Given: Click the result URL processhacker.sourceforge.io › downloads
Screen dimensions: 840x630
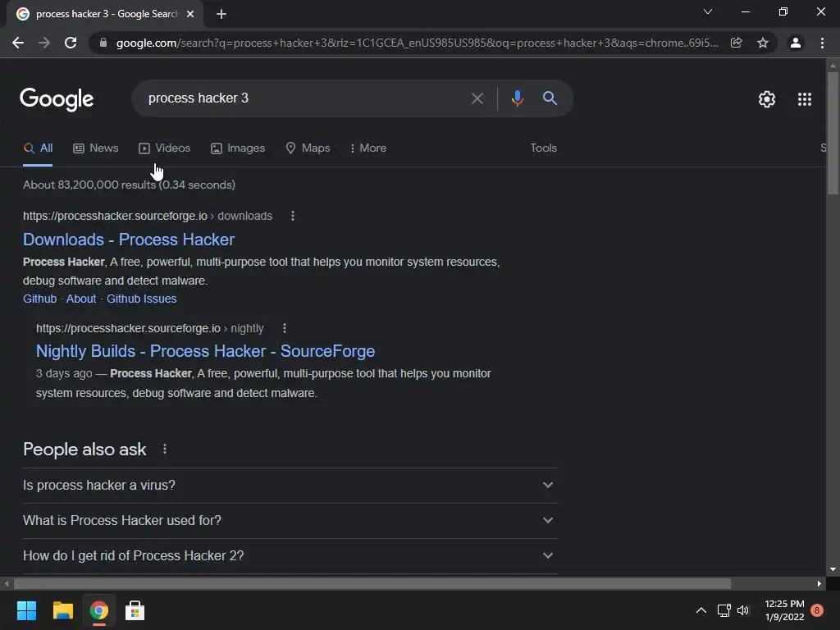Looking at the screenshot, I should pyautogui.click(x=148, y=216).
